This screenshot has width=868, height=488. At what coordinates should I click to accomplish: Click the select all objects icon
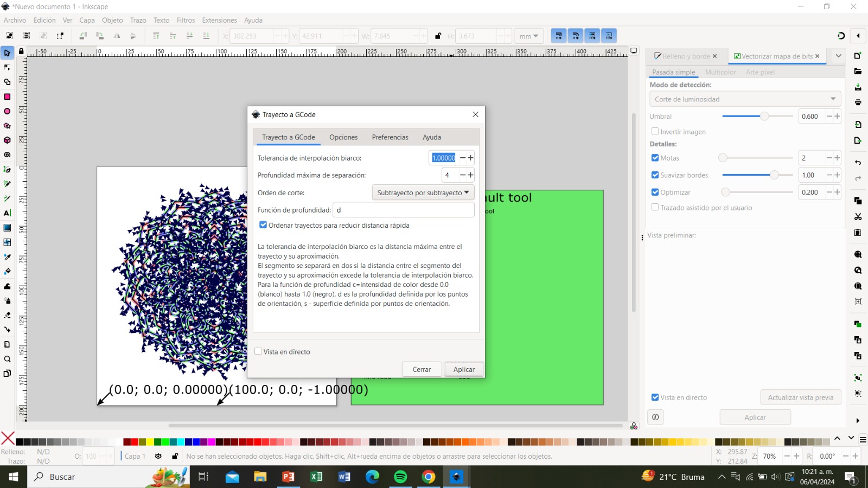pos(10,36)
